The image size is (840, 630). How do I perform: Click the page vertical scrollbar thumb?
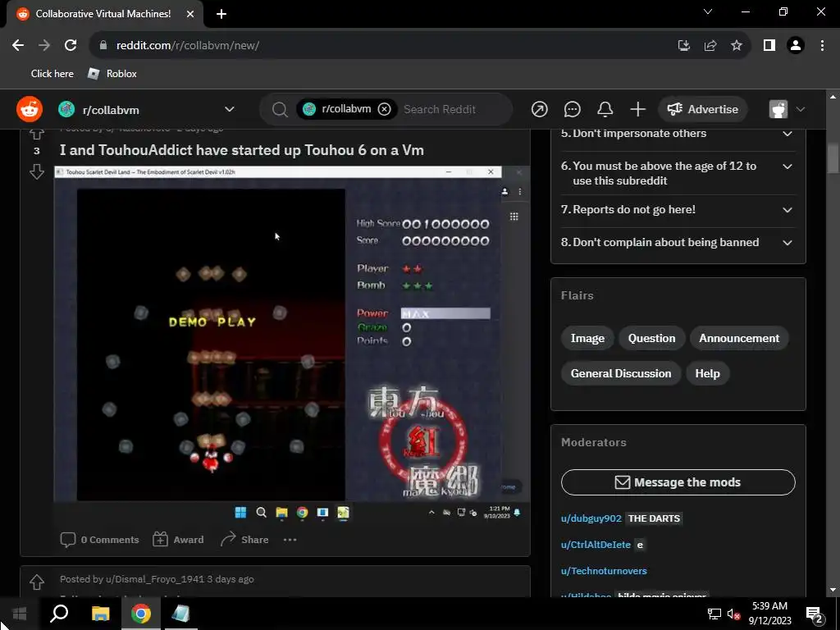833,158
